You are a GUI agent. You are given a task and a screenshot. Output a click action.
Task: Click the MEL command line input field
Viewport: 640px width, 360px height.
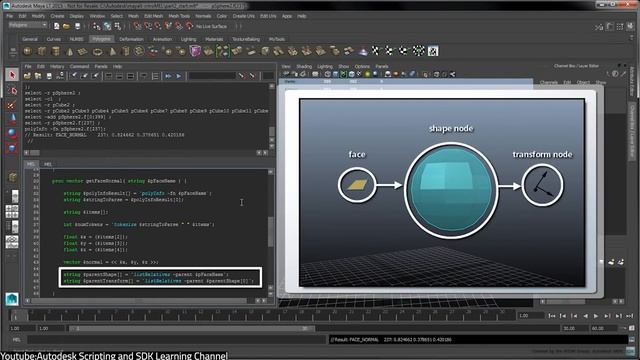pos(176,340)
